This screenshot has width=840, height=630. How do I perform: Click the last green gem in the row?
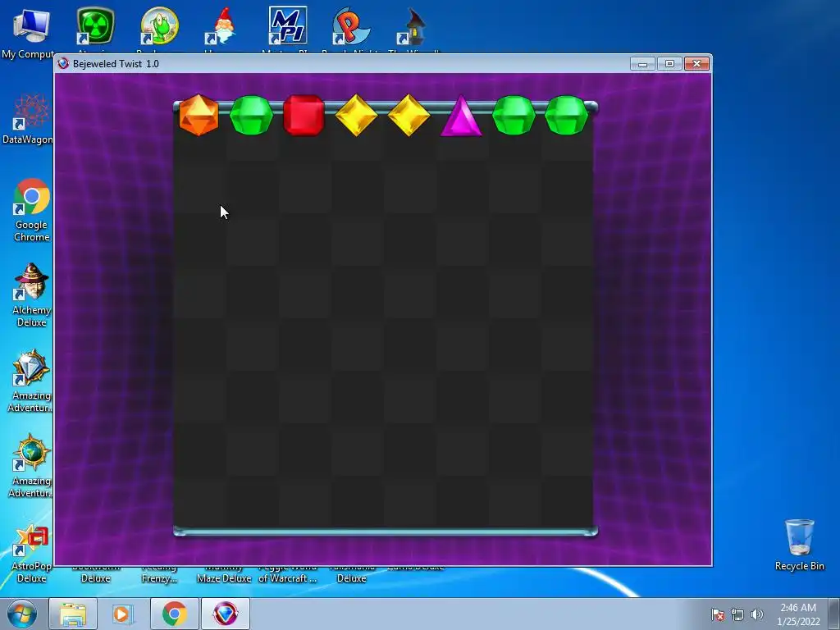[x=566, y=115]
